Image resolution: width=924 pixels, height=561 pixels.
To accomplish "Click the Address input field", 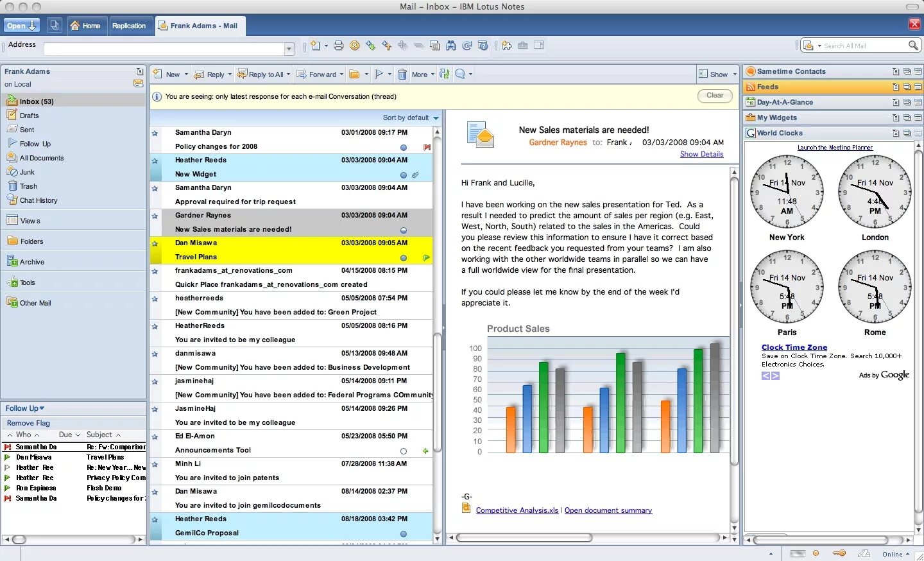I will 164,49.
